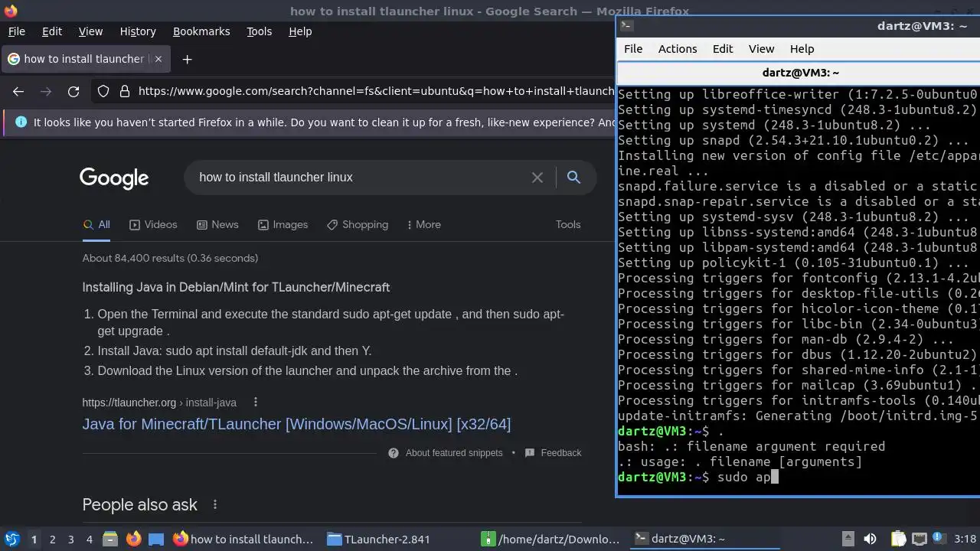Open the Edit menu in Firefox
Image resolution: width=980 pixels, height=551 pixels.
tap(52, 31)
